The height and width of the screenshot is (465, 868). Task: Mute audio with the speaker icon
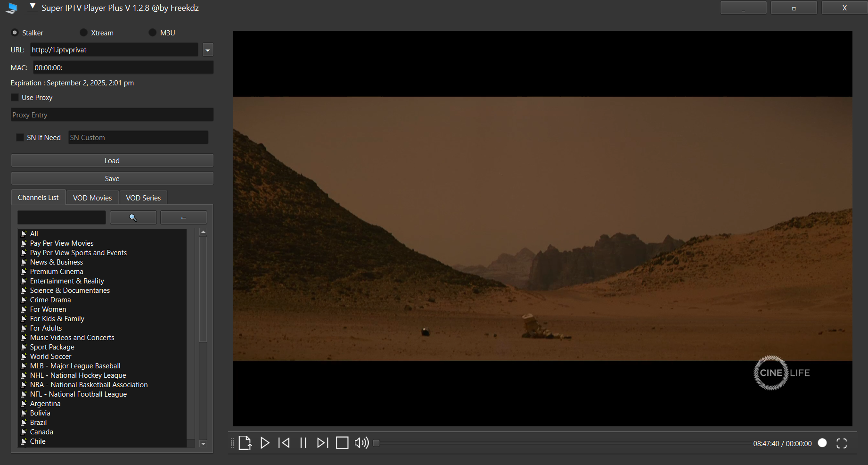pos(361,443)
